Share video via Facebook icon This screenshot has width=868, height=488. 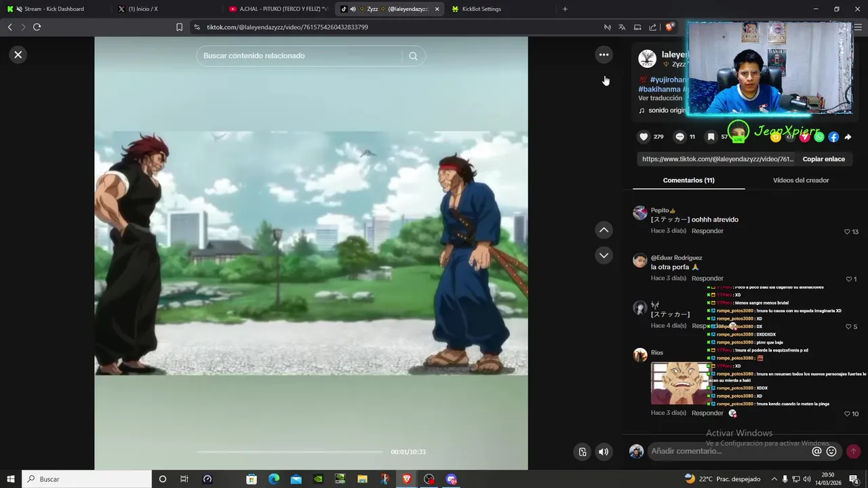click(x=833, y=137)
